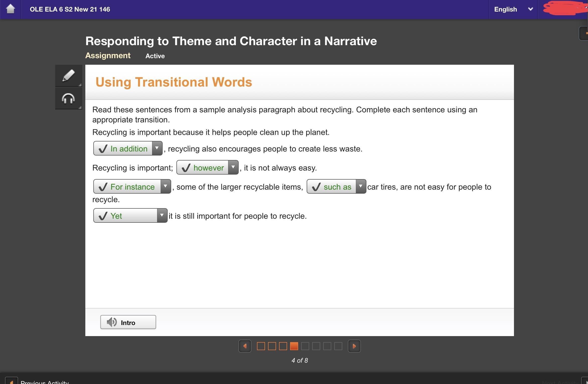This screenshot has width=588, height=384.
Task: Open the 'In addition' transition dropdown
Action: click(x=157, y=148)
